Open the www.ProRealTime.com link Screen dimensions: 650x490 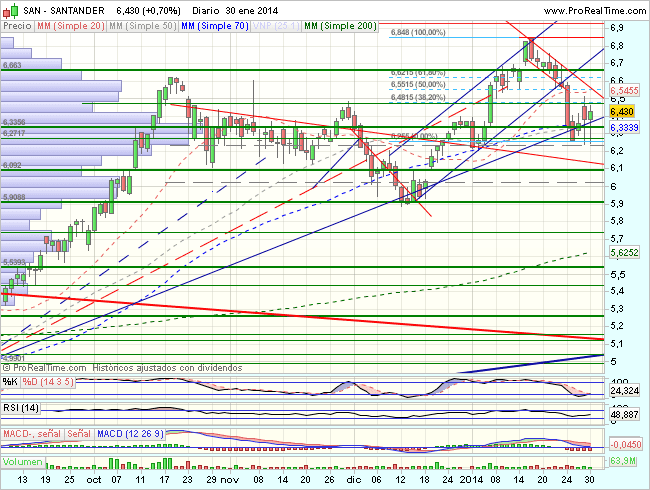click(595, 11)
